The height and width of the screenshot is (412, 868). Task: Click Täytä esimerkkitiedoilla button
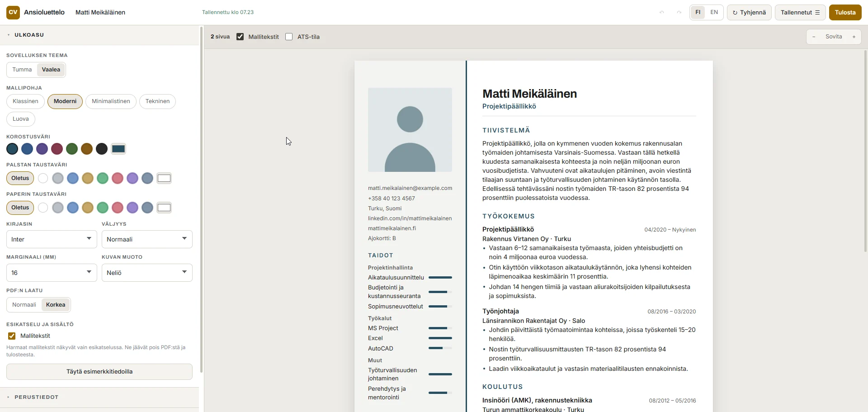pyautogui.click(x=99, y=372)
